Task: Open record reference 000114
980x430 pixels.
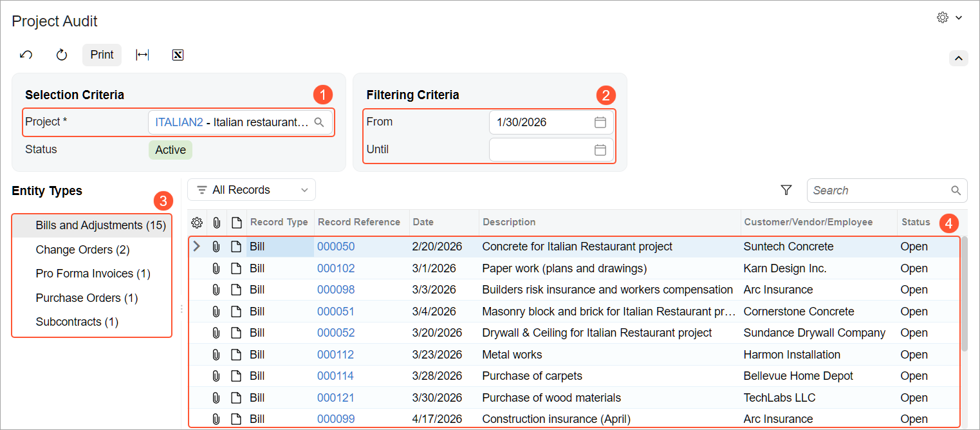Action: pos(336,376)
